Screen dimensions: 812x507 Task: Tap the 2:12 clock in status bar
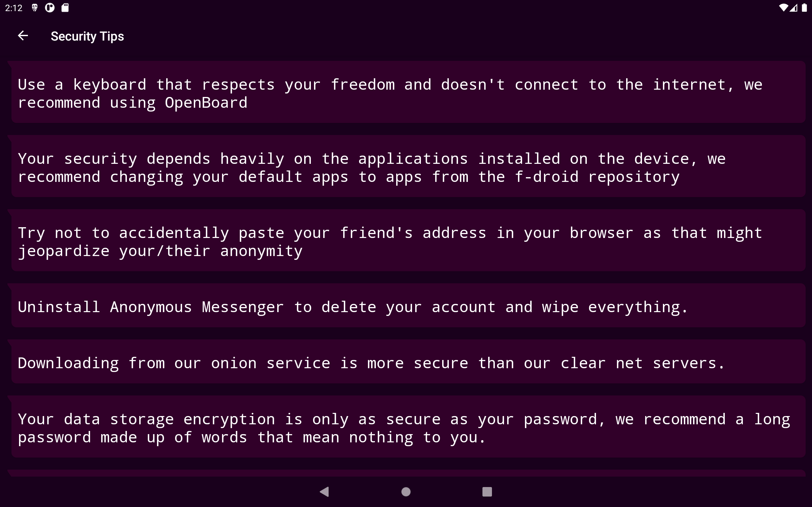[14, 8]
